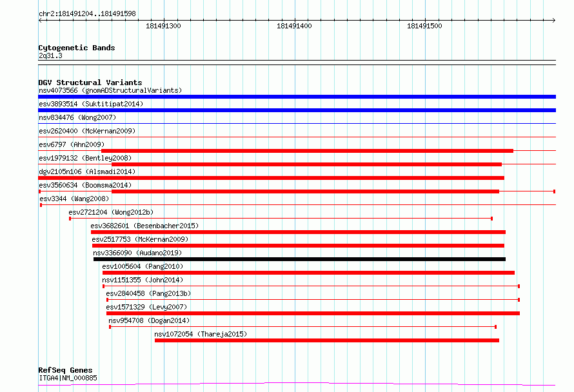Select the esv1979132 Bentley2008 label
Image resolution: width=574 pixels, height=392 pixels.
click(85, 158)
